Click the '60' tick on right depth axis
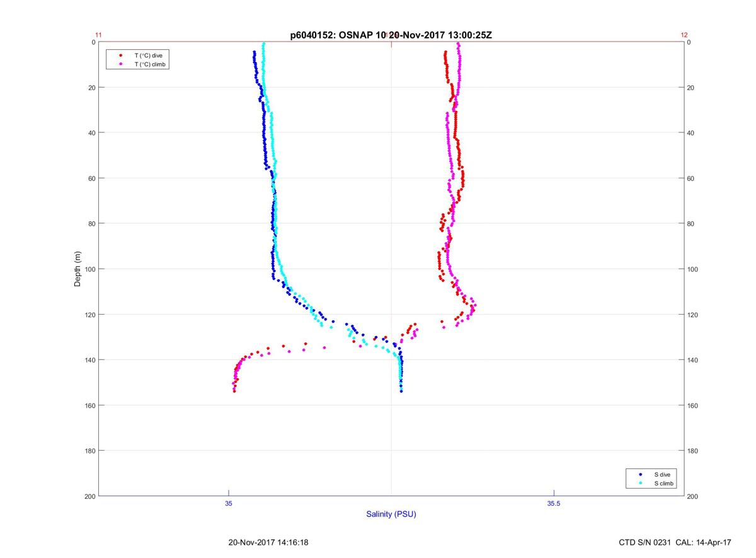This screenshot has height=558, width=756. [x=690, y=178]
